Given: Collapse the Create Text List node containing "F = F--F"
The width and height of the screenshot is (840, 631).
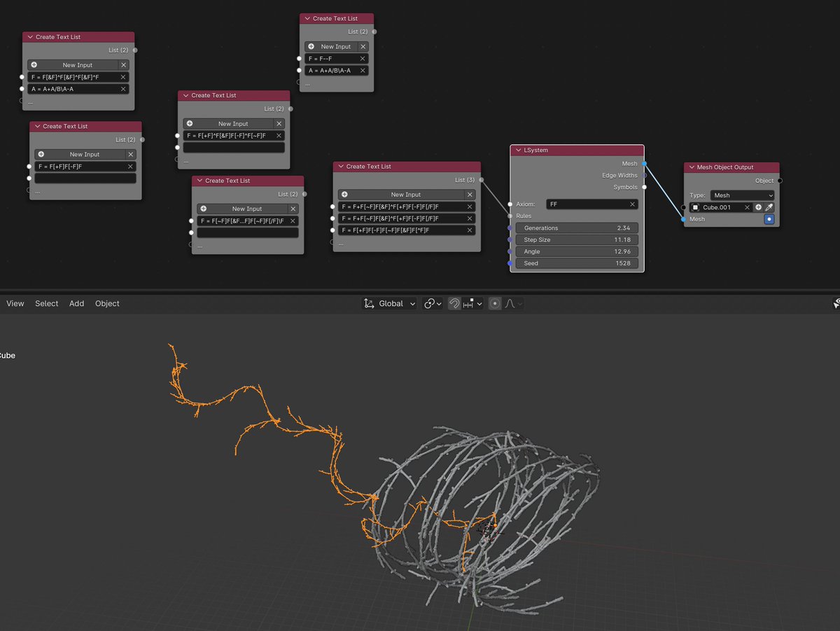Looking at the screenshot, I should pos(307,19).
